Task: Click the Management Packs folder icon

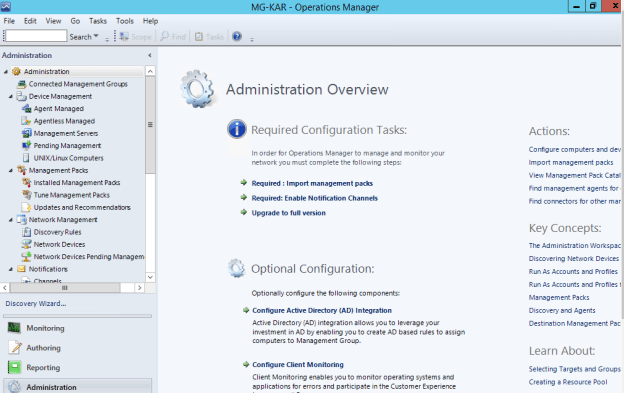Action: 21,170
